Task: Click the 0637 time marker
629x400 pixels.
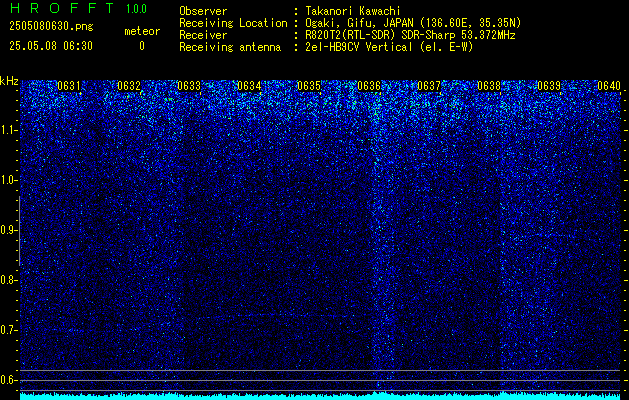Action: 429,86
